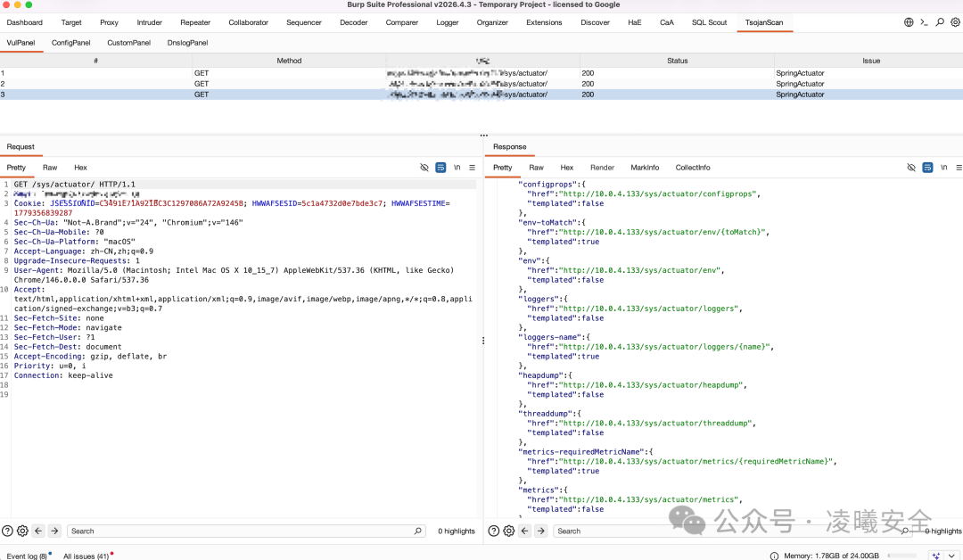Screen dimensions: 963x560
Task: Toggle word wrap icon in Request panel
Action: tap(440, 168)
